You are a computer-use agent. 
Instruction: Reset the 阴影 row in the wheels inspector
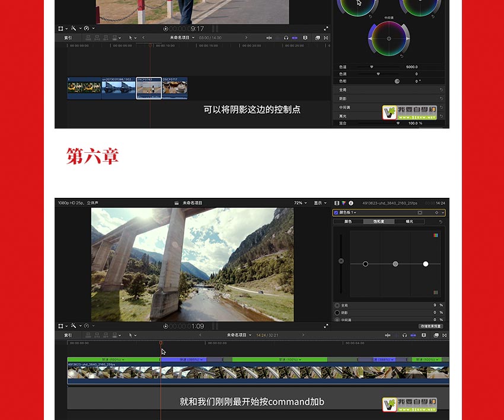(x=441, y=98)
